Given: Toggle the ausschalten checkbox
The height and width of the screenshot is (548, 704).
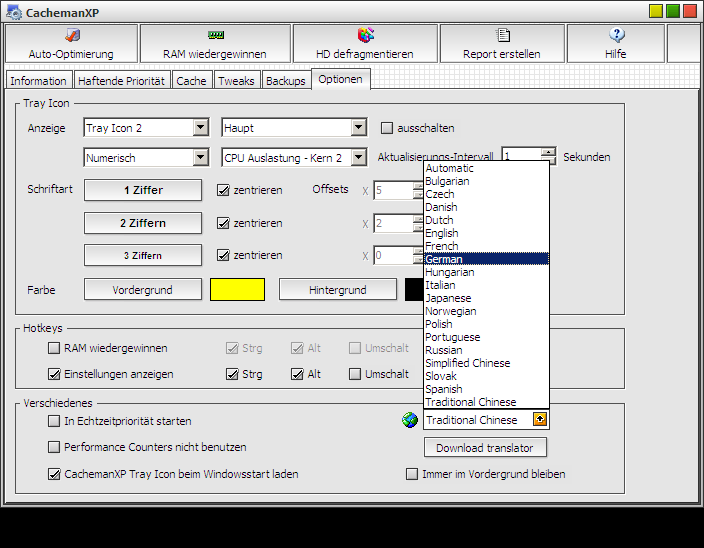Looking at the screenshot, I should pos(387,128).
